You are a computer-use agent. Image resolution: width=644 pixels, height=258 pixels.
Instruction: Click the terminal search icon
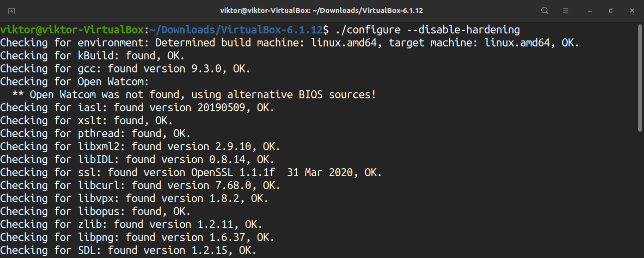545,10
